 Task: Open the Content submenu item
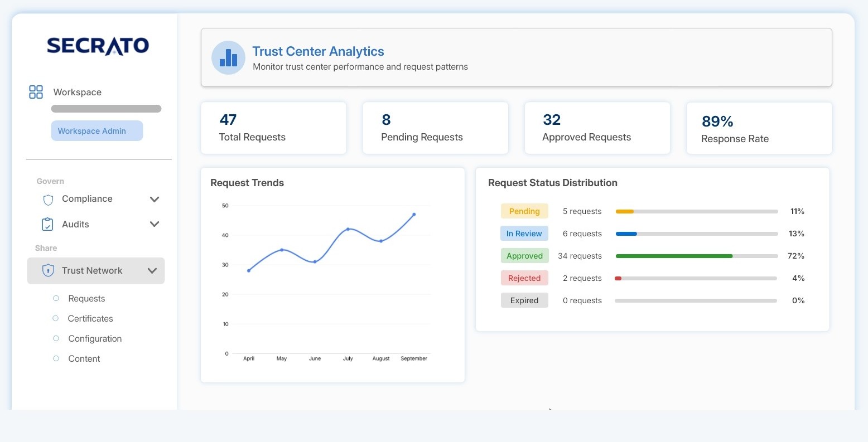84,359
